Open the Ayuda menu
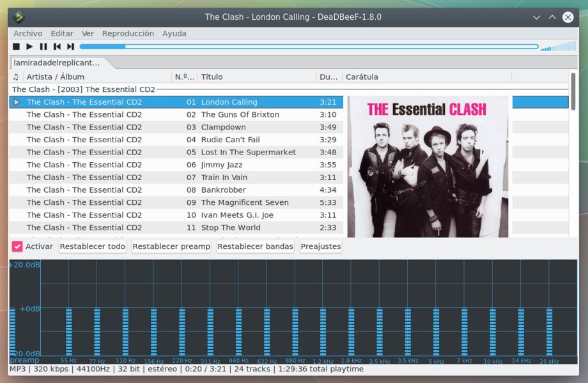The image size is (588, 383). pyautogui.click(x=174, y=33)
